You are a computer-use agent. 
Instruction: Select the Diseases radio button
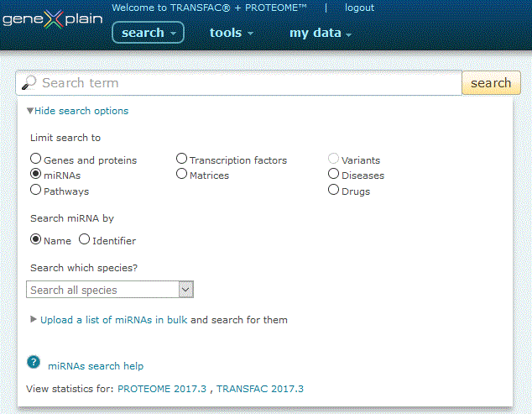tap(333, 174)
